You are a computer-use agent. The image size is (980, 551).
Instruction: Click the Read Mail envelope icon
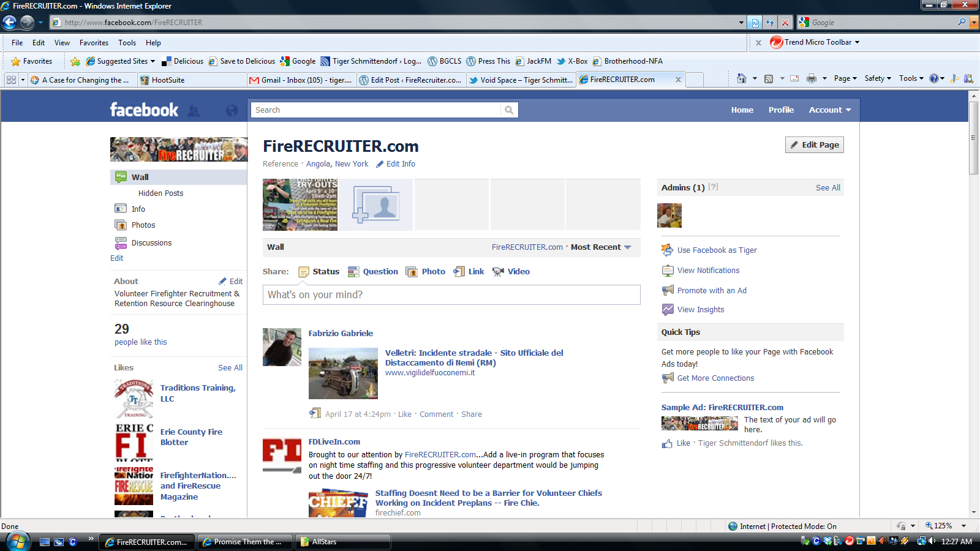[794, 78]
